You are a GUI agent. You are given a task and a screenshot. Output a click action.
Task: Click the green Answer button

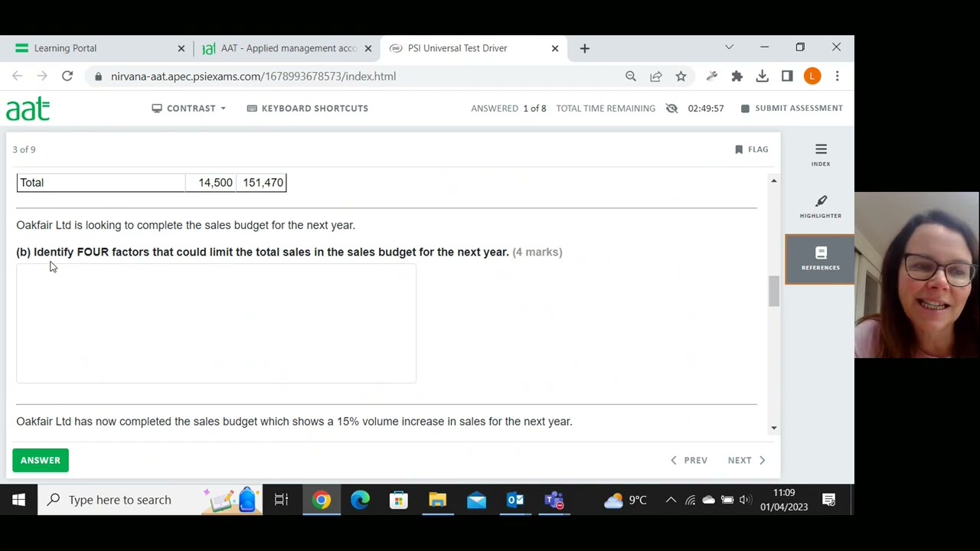41,460
